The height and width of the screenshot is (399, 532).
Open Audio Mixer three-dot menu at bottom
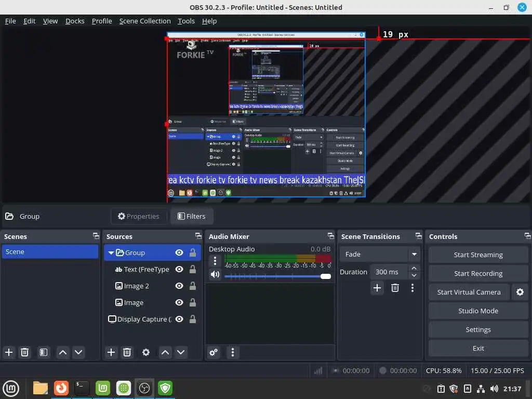pyautogui.click(x=232, y=353)
